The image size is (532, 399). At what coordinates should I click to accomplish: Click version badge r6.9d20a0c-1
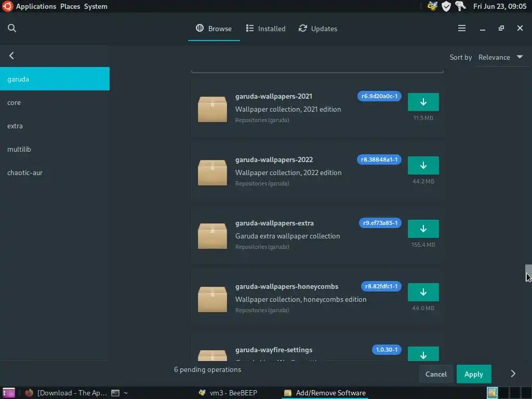(x=379, y=96)
